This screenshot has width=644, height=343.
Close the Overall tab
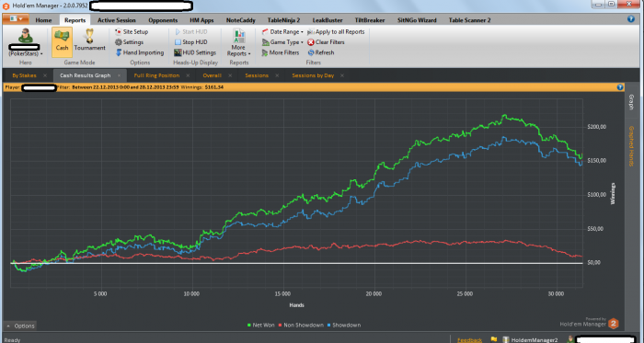(230, 75)
